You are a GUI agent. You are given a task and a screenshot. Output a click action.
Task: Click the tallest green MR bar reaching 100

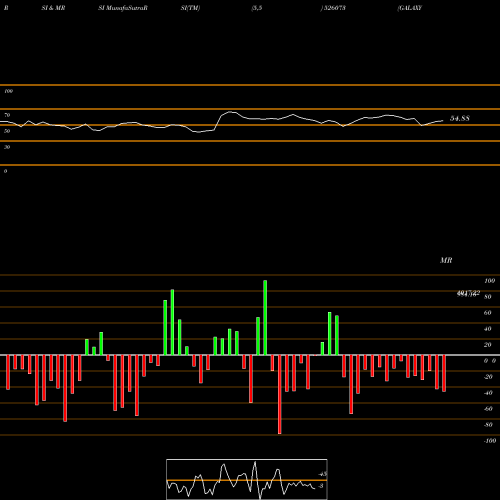[265, 318]
